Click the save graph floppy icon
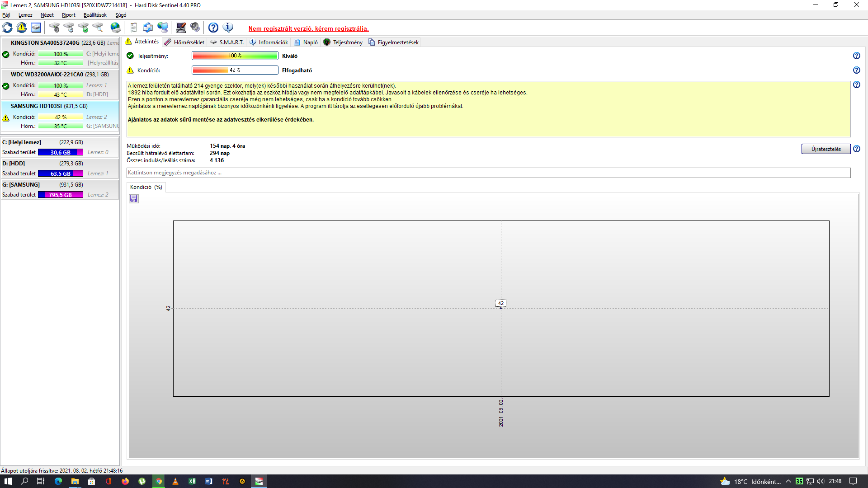Image resolution: width=868 pixels, height=488 pixels. 134,199
